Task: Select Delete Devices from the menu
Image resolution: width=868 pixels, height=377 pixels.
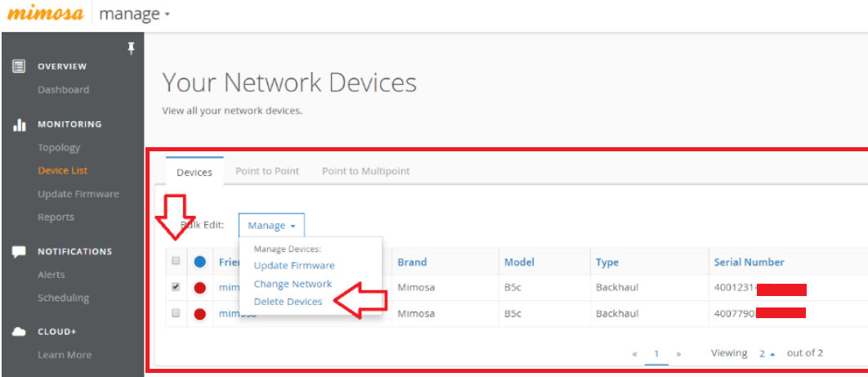Action: [x=288, y=302]
